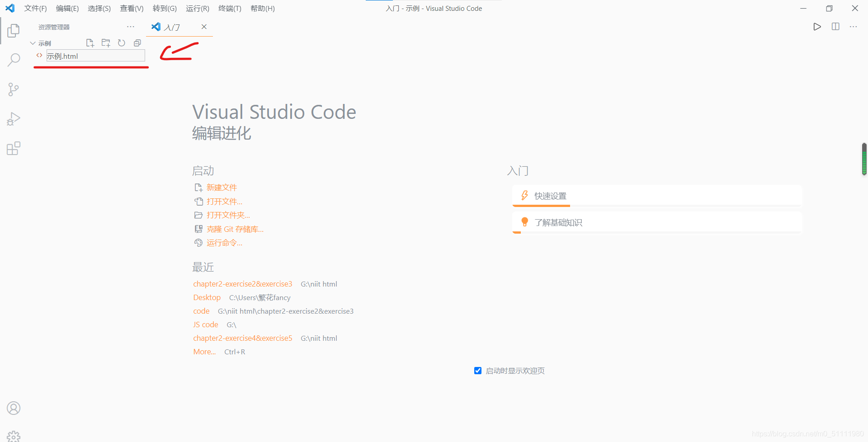This screenshot has width=868, height=442.
Task: Open the 了解基础知识 walkthrough
Action: 657,222
